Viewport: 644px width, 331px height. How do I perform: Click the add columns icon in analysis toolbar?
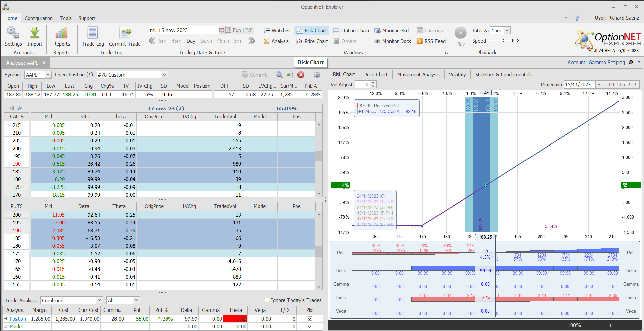(x=290, y=75)
